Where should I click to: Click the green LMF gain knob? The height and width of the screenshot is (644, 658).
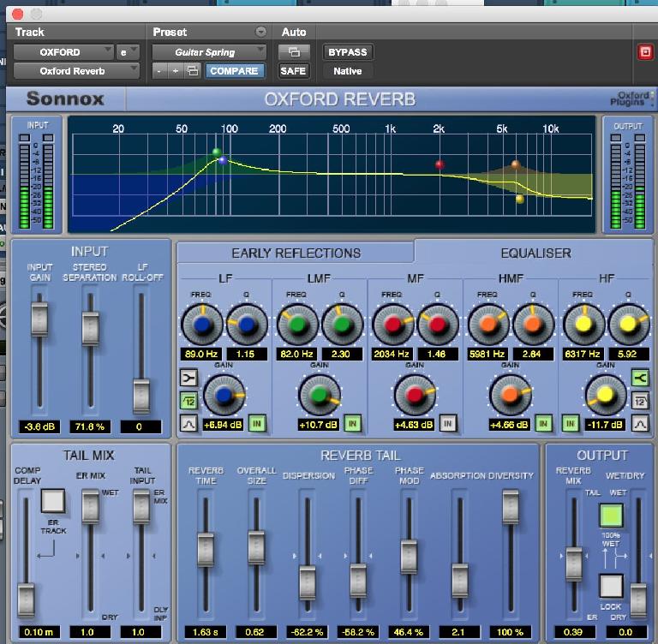click(x=320, y=395)
